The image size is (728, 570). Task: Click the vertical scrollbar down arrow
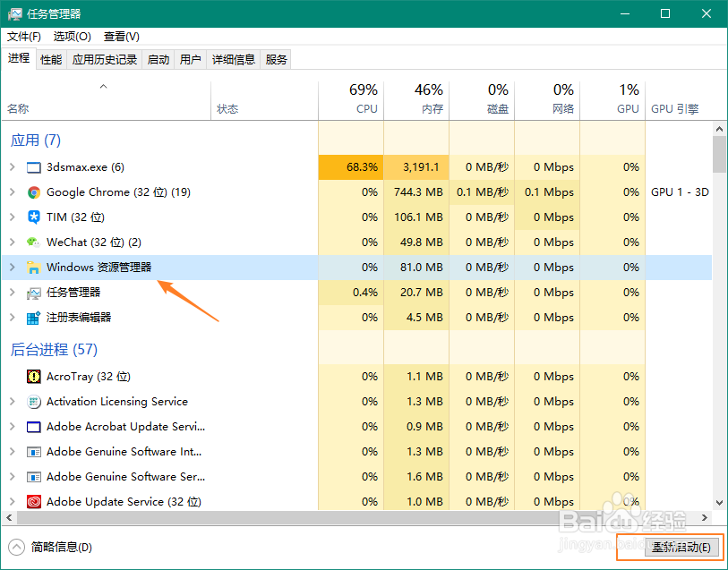click(x=720, y=502)
